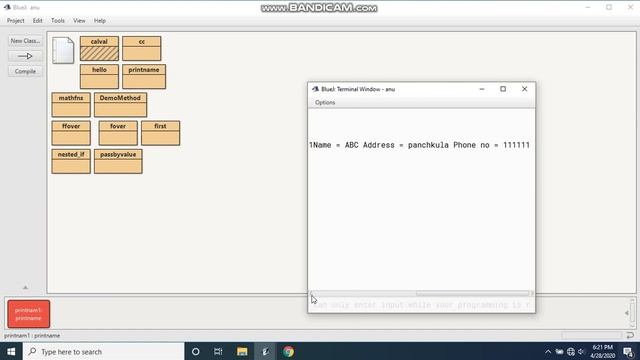Maximize the BlueJ Terminal Window
Viewport: 640px width, 360px height.
pyautogui.click(x=503, y=89)
